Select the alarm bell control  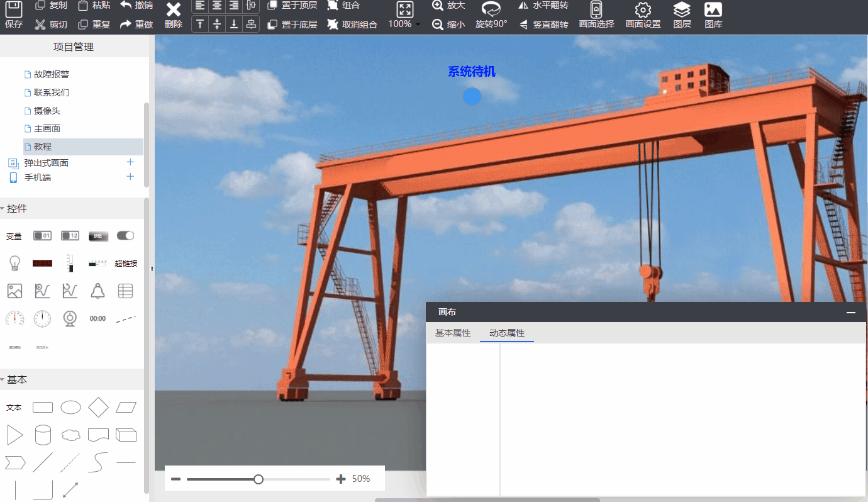click(x=97, y=291)
